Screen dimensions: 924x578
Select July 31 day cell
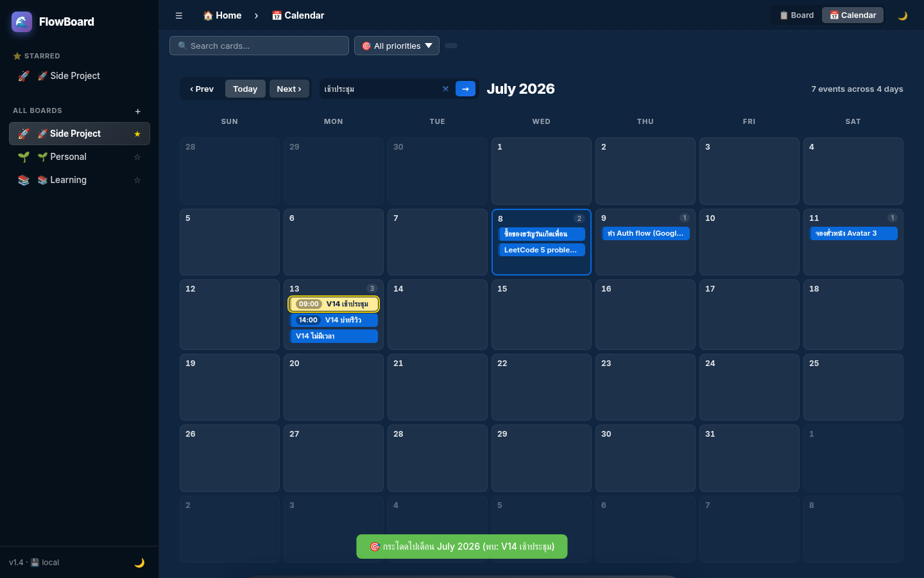click(x=749, y=458)
